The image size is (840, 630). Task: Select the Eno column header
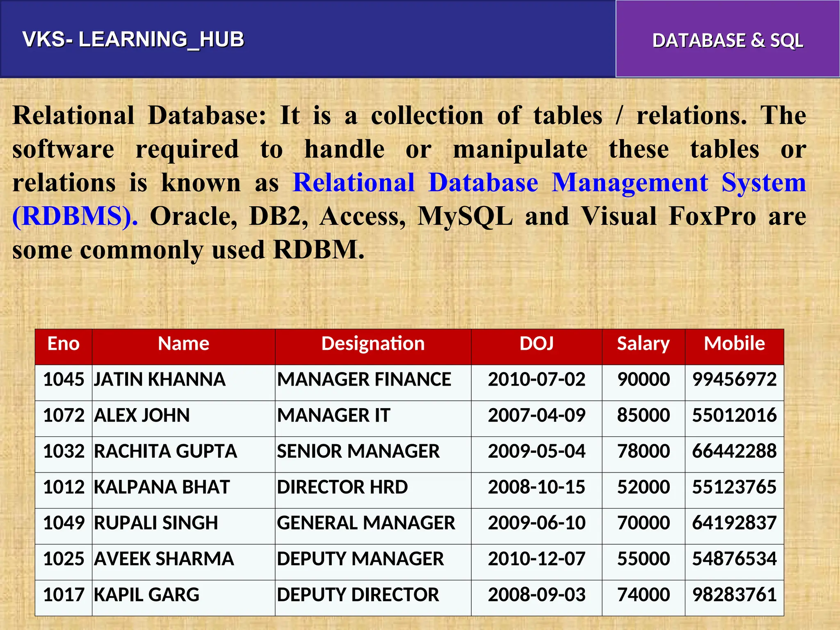pyautogui.click(x=64, y=347)
